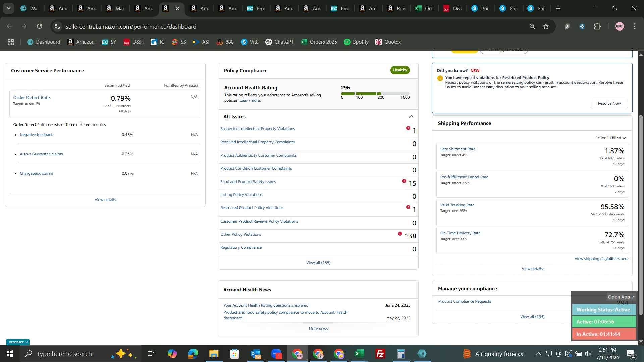
Task: Open Product Compliance Requests link
Action: [x=465, y=301]
